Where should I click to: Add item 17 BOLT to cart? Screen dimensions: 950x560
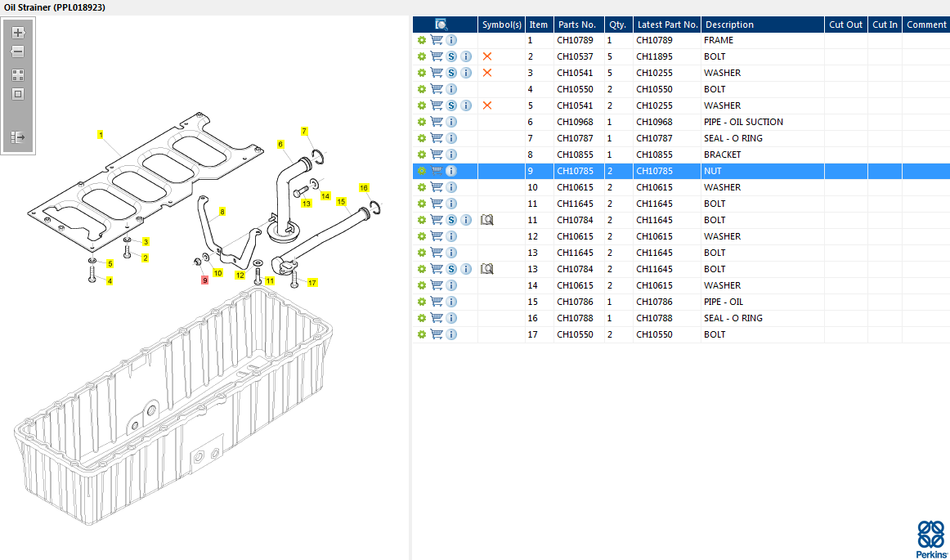(x=437, y=334)
